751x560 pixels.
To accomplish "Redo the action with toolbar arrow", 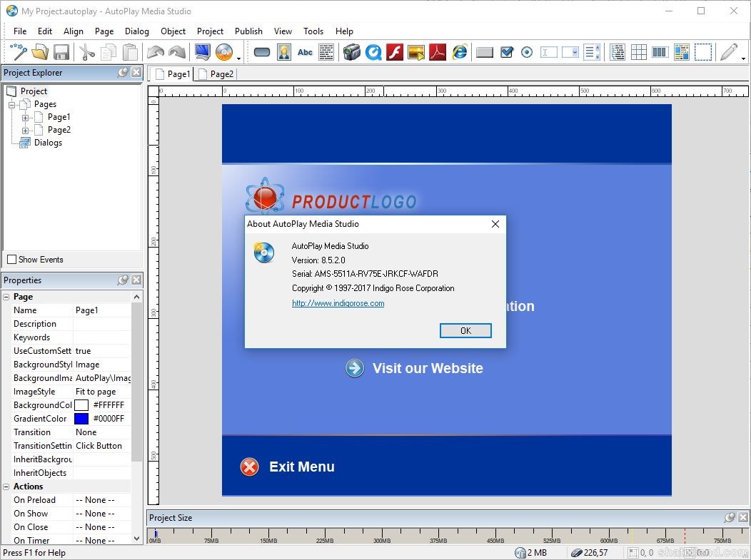I will (x=177, y=51).
